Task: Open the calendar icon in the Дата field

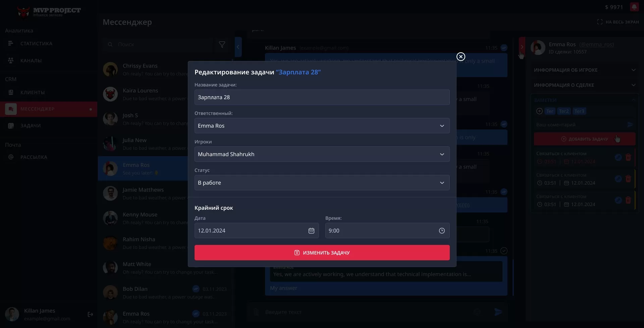Action: coord(312,231)
